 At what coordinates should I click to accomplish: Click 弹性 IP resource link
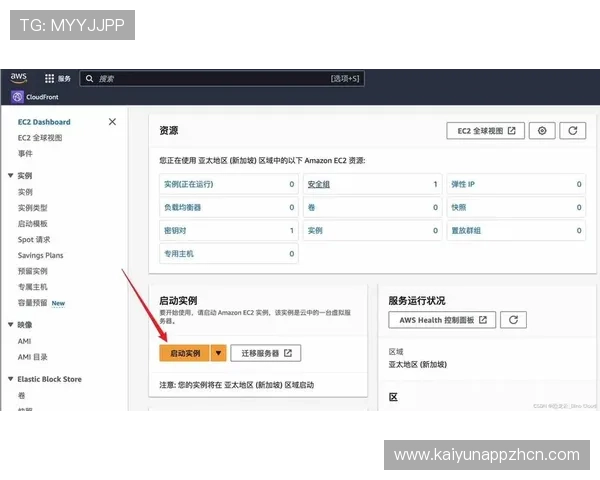(x=463, y=184)
